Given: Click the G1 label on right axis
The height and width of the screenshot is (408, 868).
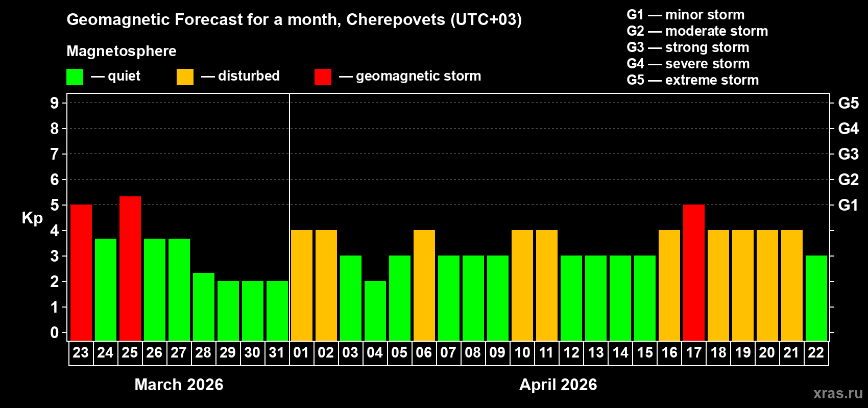Looking at the screenshot, I should click(849, 205).
